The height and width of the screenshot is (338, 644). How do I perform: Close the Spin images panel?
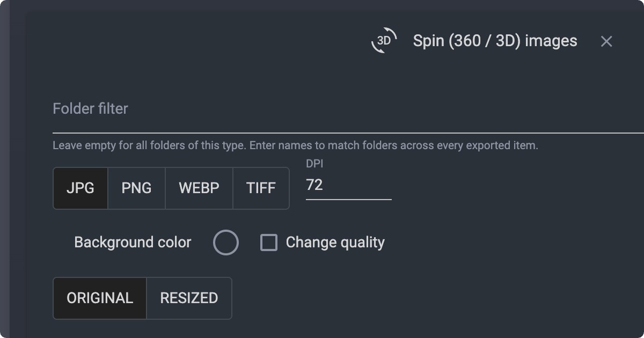click(606, 41)
